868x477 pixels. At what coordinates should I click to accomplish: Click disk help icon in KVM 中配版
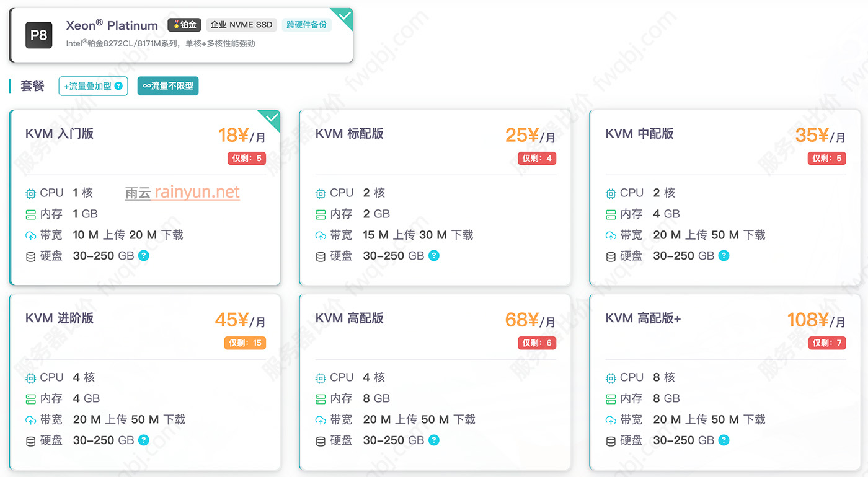pyautogui.click(x=724, y=255)
